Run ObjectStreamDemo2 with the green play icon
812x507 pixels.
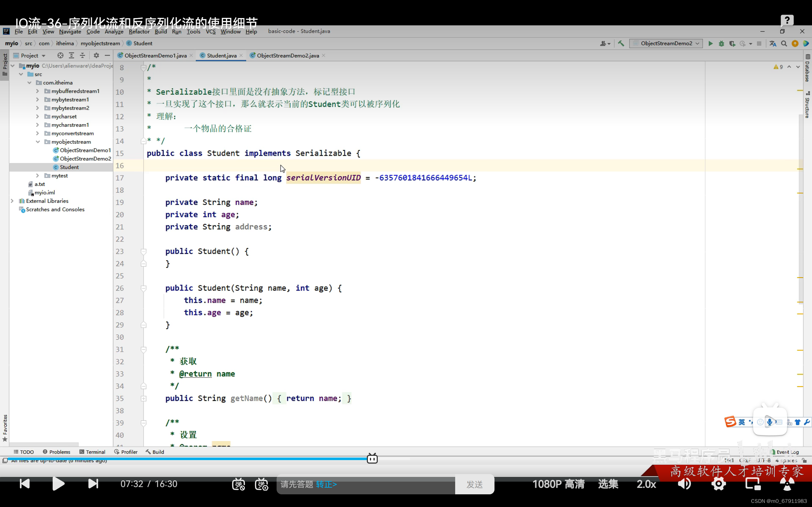(x=710, y=44)
